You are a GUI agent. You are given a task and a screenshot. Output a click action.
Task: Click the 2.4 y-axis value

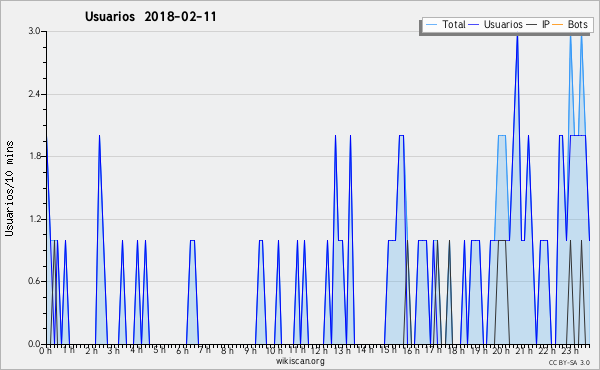(x=34, y=94)
